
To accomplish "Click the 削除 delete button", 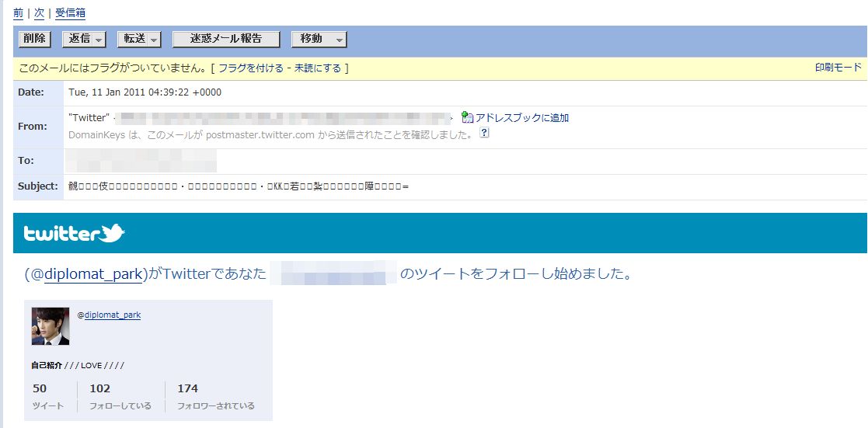I will point(35,39).
